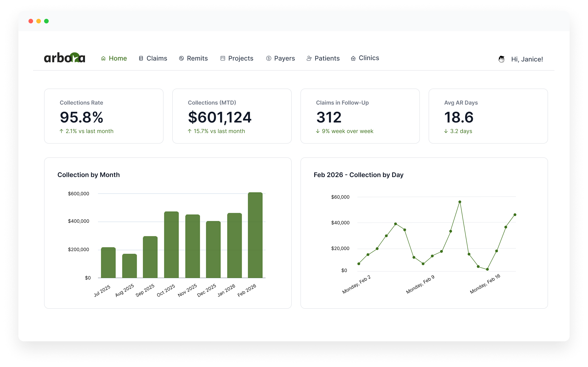The width and height of the screenshot is (588, 367).
Task: Click the Aug 2025 bar in chart
Action: coord(129,266)
